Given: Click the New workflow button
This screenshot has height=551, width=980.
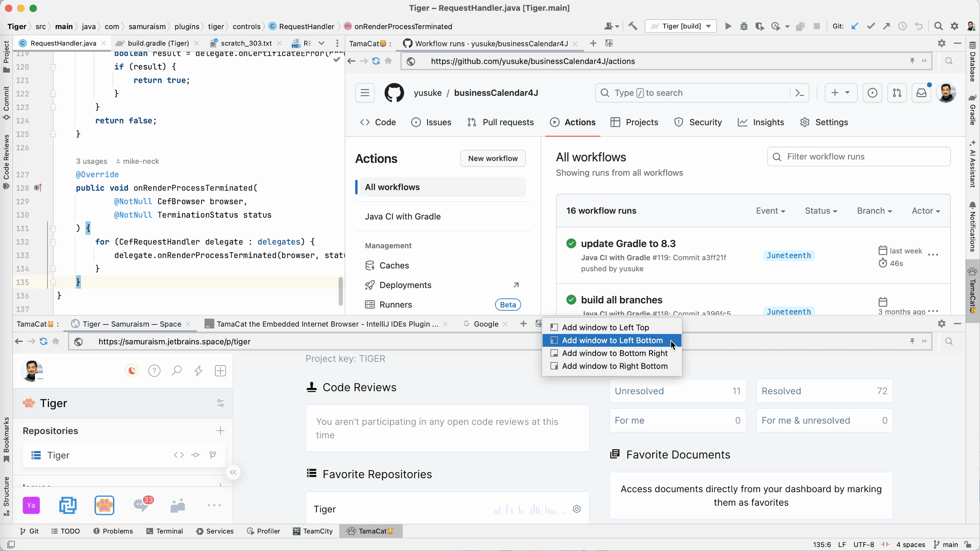Looking at the screenshot, I should pos(493,158).
